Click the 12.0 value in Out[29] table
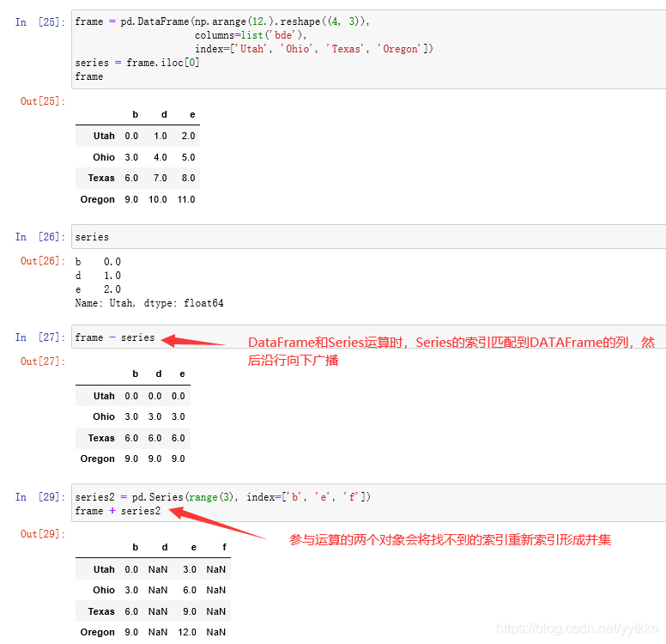This screenshot has width=666, height=644. coord(187,632)
